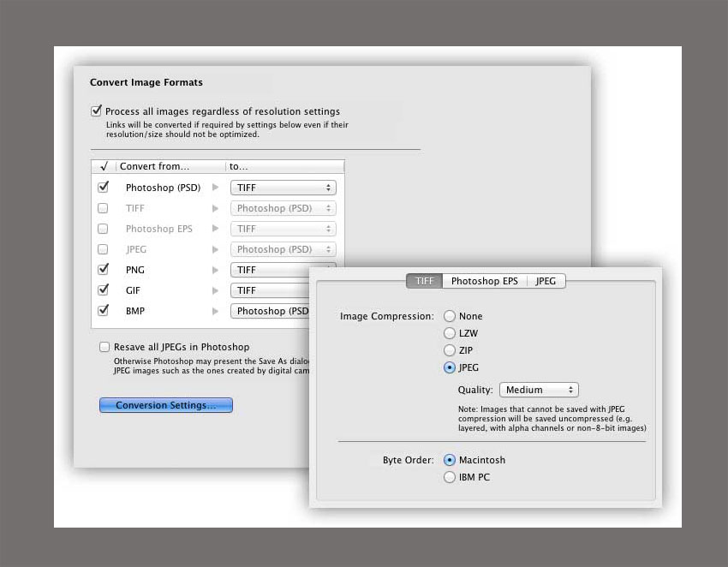Open target format dropdown for JPEG row

point(283,249)
